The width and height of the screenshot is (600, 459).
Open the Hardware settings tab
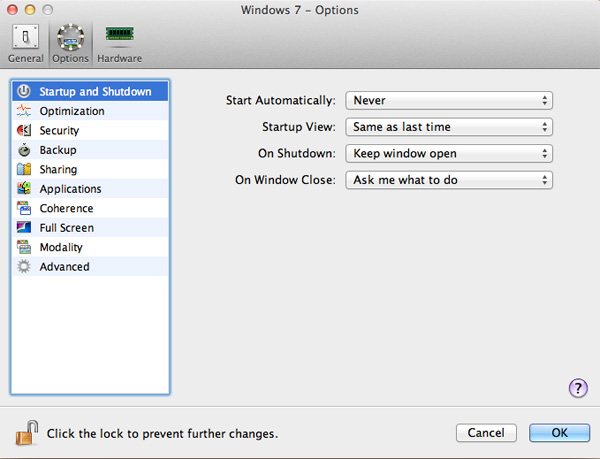[x=119, y=43]
